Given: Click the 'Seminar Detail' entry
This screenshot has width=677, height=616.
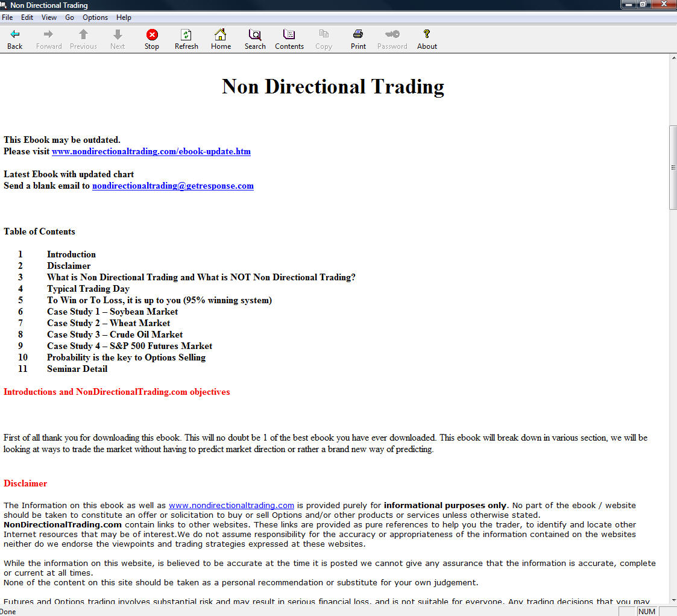Looking at the screenshot, I should coord(77,369).
